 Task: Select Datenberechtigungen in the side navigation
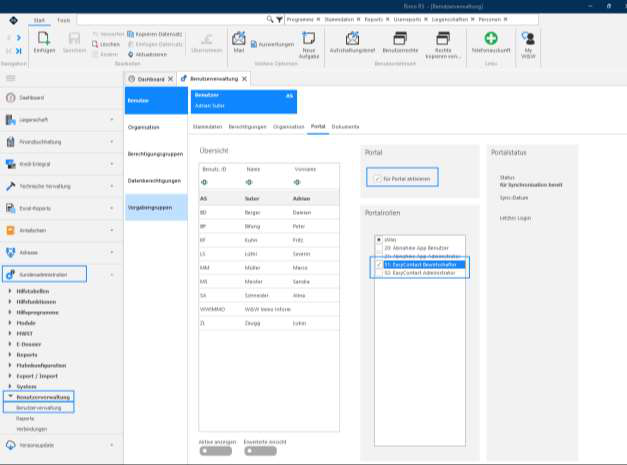coord(154,181)
